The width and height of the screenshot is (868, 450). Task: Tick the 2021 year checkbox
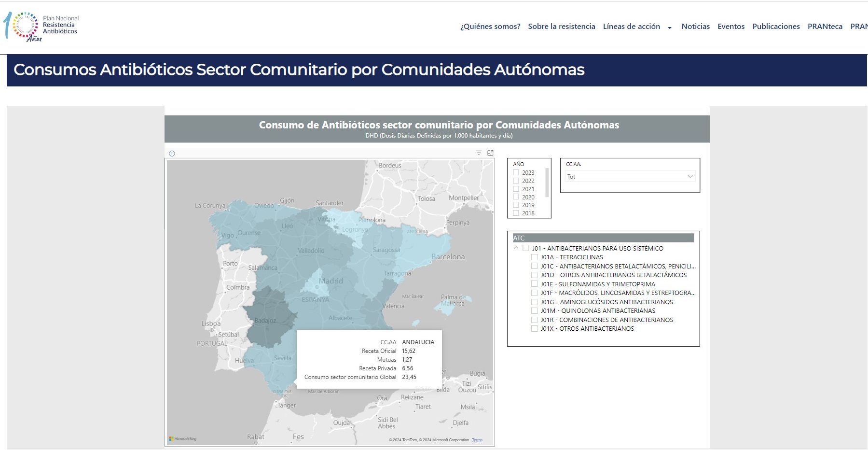coord(516,189)
